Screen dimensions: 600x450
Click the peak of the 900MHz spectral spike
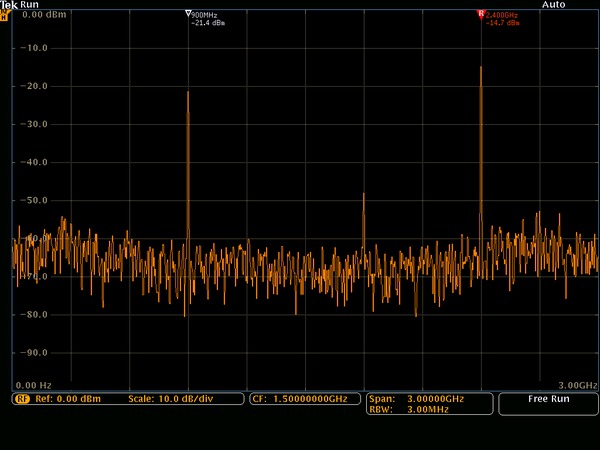click(x=187, y=92)
